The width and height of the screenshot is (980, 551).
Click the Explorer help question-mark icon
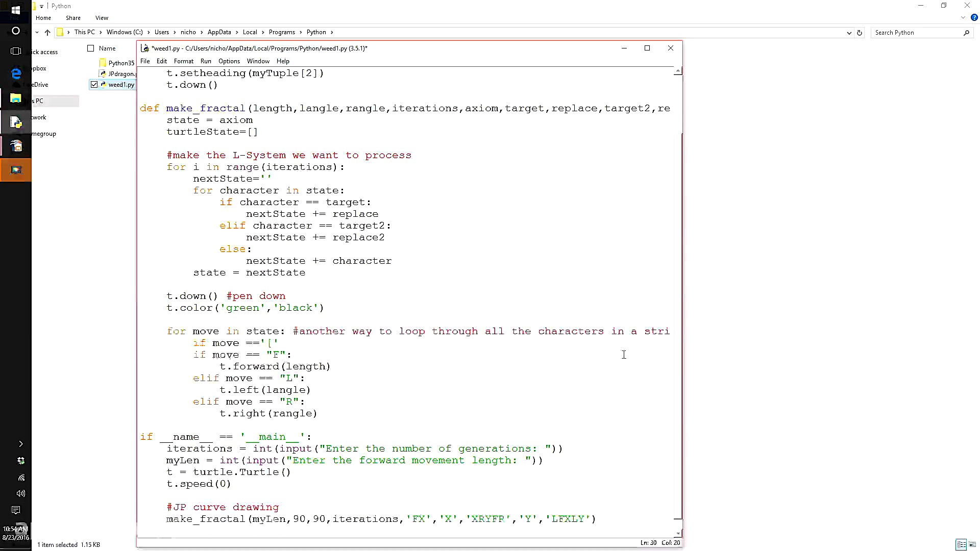[974, 18]
